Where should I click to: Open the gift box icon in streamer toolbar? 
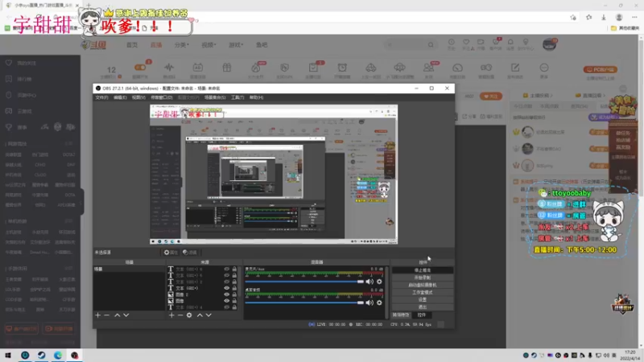227,68
